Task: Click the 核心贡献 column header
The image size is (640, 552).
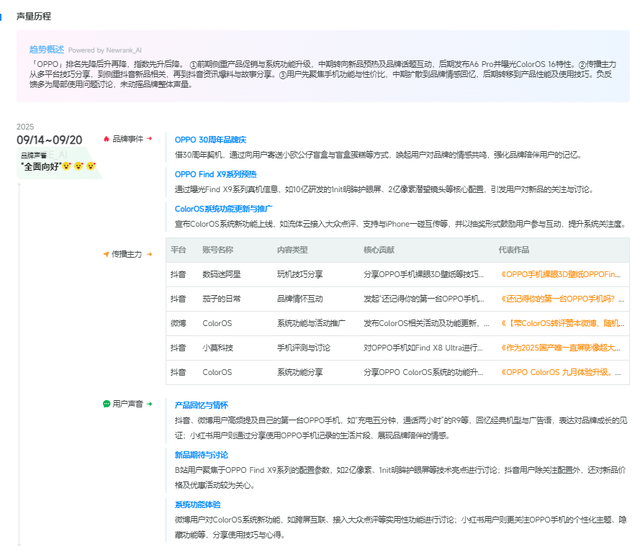Action: point(379,250)
